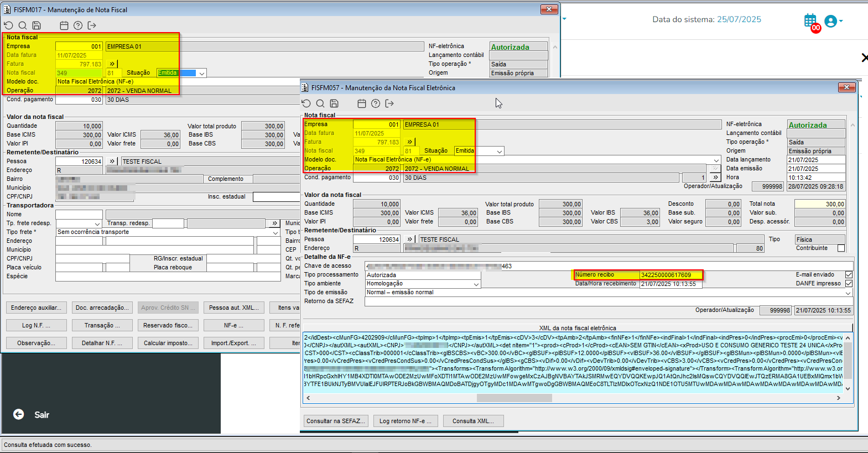The image size is (868, 453).
Task: Click the » lookup next to Fatura in FISFM017
Action: (x=112, y=64)
